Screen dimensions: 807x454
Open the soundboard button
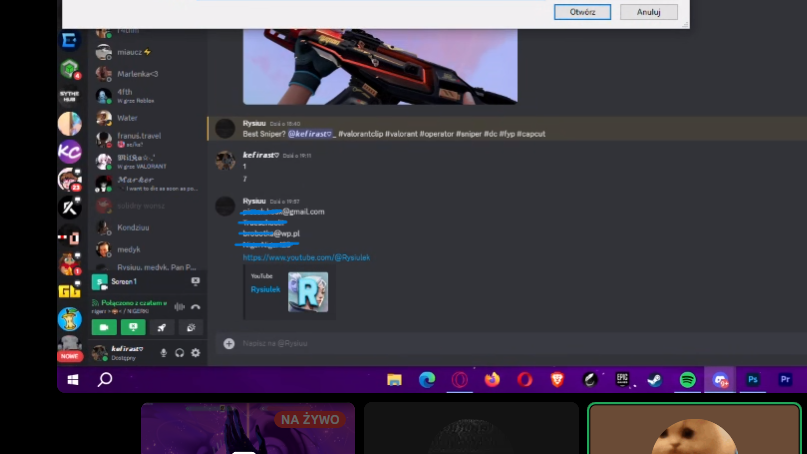[x=189, y=327]
